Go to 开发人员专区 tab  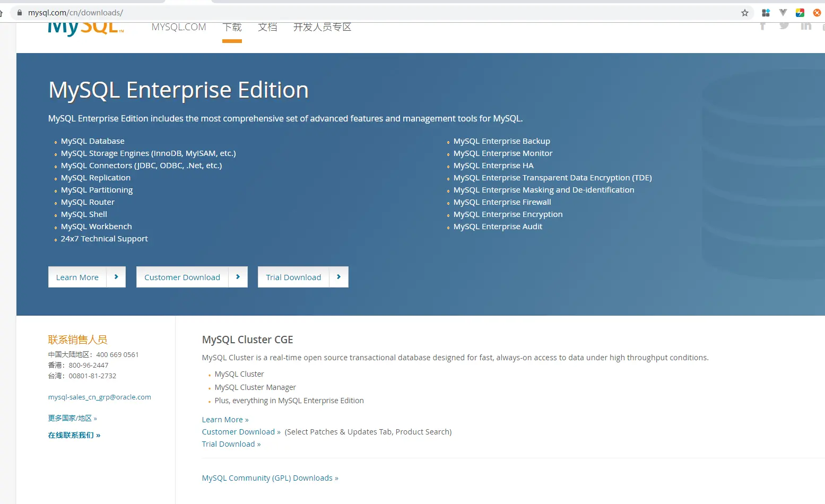point(322,27)
